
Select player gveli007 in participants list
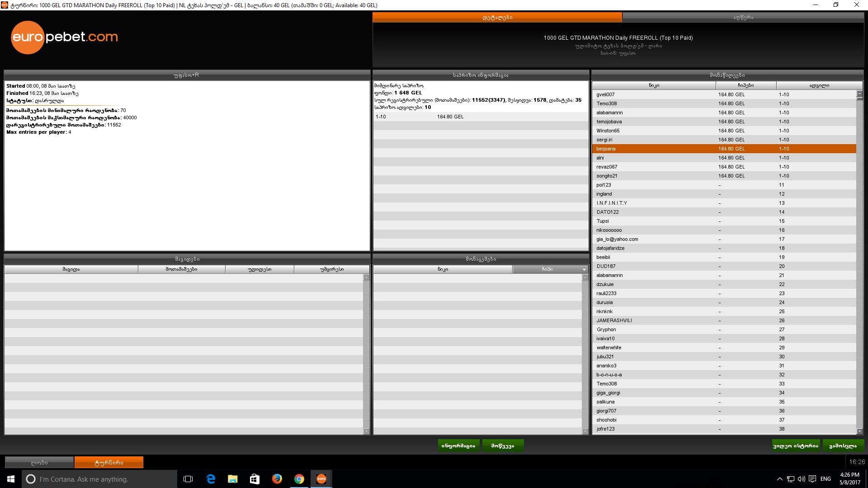coord(605,94)
